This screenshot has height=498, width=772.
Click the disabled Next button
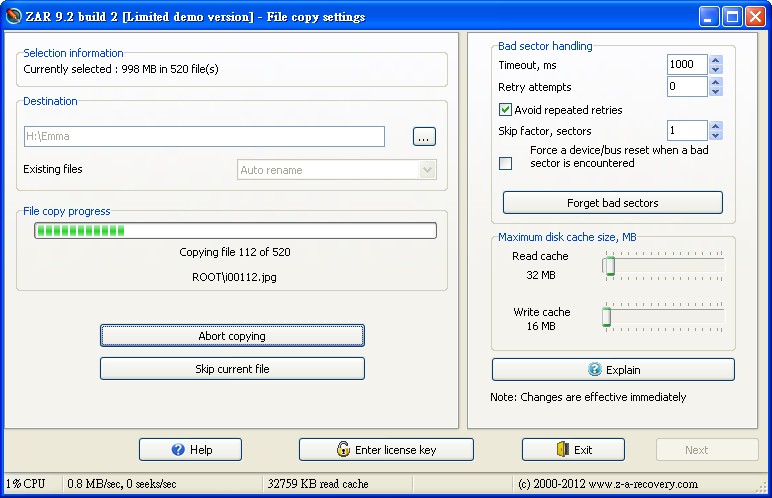(707, 449)
